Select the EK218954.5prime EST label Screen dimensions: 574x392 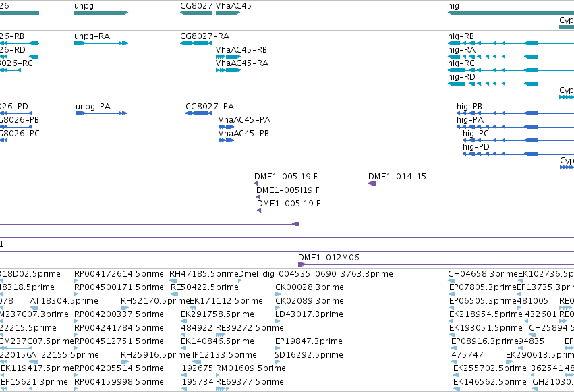pyautogui.click(x=486, y=314)
